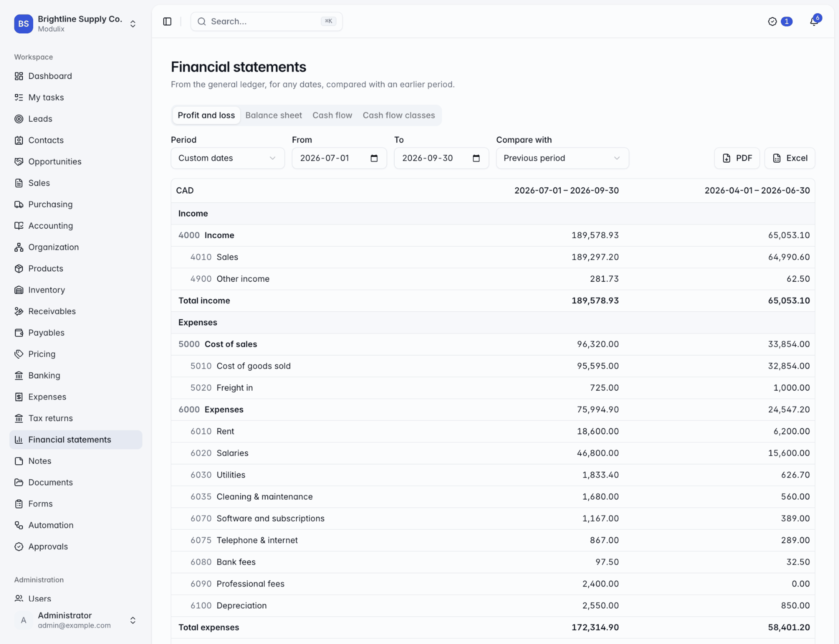The height and width of the screenshot is (644, 839).
Task: Open Pricing section
Action: pos(76,354)
